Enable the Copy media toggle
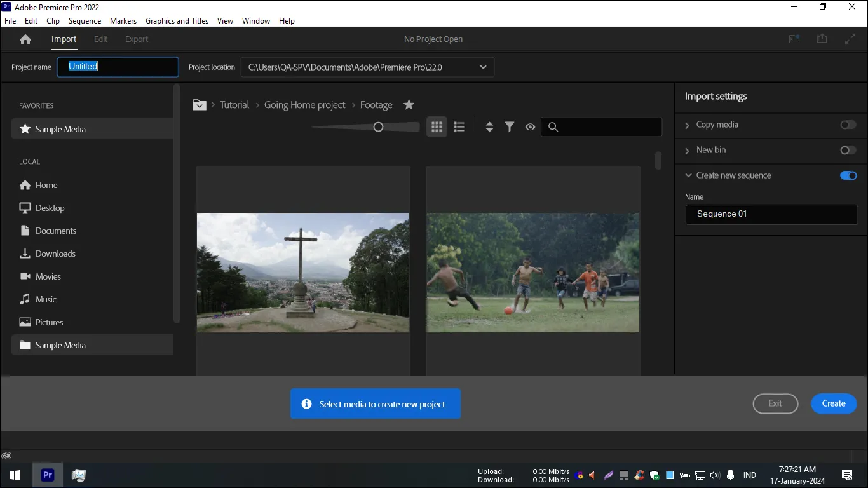This screenshot has width=868, height=488. [848, 125]
